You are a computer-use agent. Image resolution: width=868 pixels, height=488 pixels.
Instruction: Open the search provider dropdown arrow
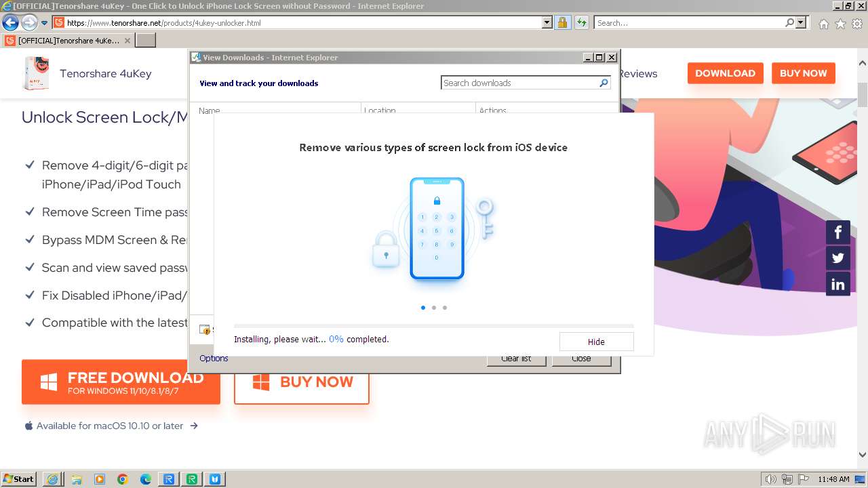[x=802, y=22]
